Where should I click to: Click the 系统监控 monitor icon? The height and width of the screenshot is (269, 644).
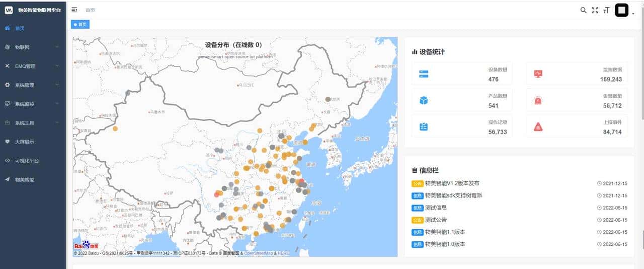(x=7, y=104)
